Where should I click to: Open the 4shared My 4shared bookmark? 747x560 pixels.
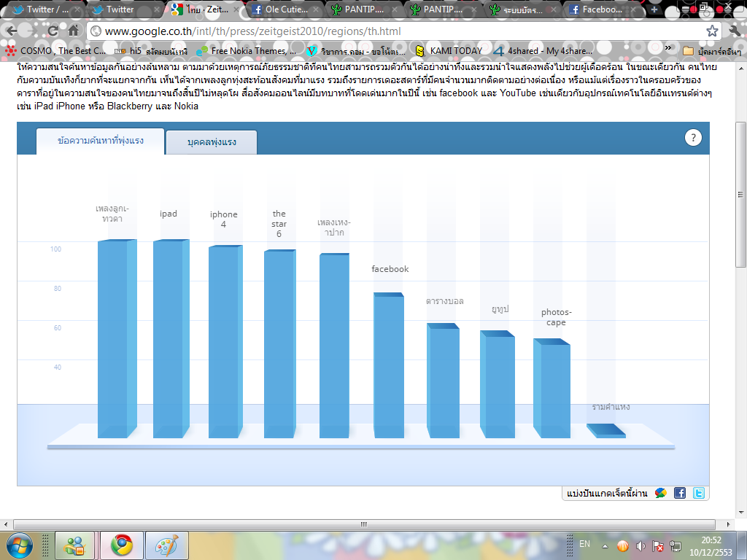click(x=543, y=50)
